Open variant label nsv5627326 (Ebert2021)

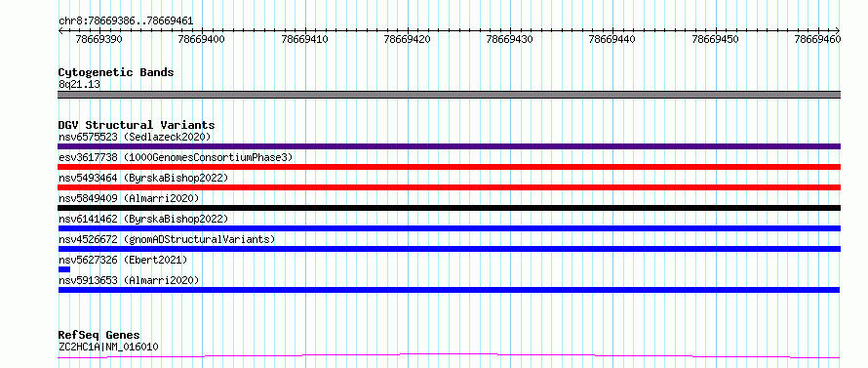(x=123, y=260)
